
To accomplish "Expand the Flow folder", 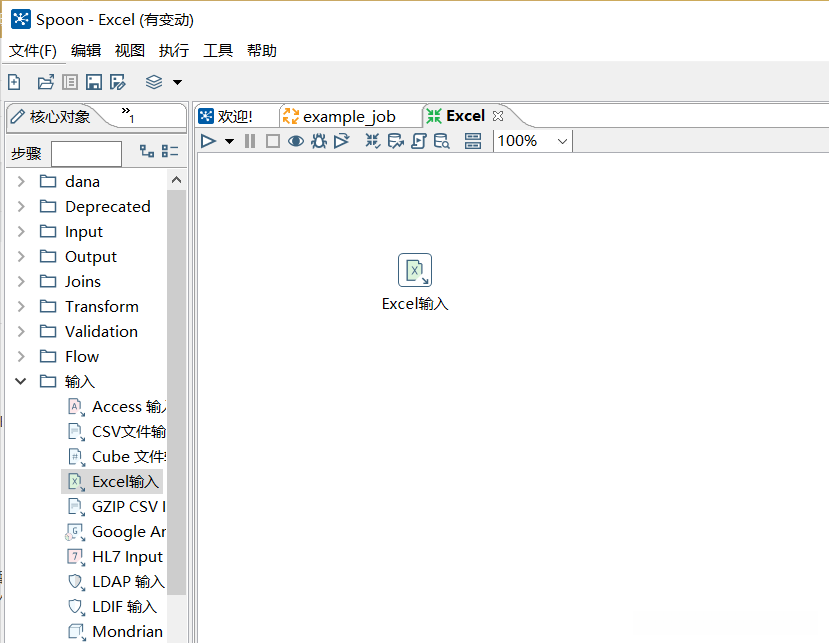I will coord(21,356).
